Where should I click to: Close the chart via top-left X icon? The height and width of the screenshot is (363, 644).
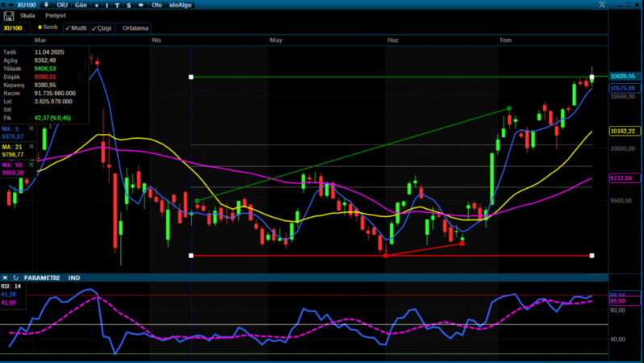pyautogui.click(x=3, y=5)
